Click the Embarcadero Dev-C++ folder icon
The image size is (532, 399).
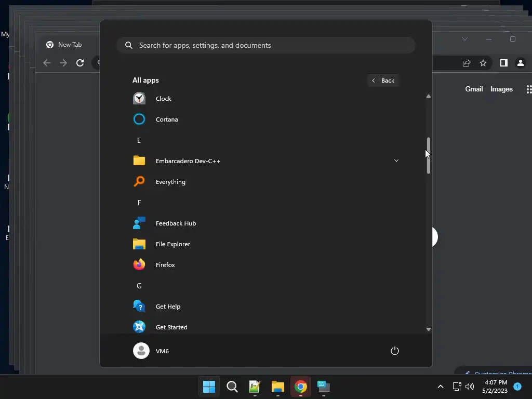click(x=139, y=161)
